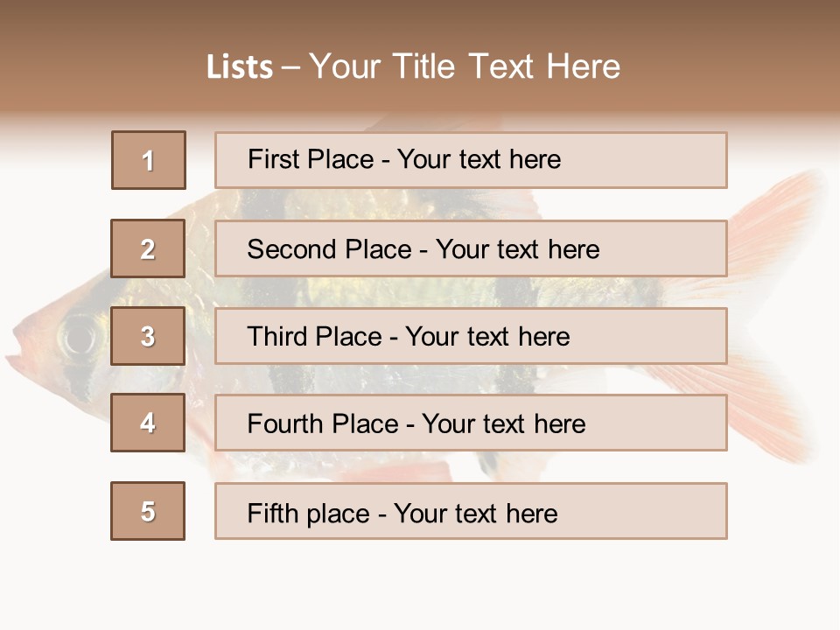Click the word "Lists" in the title

239,67
